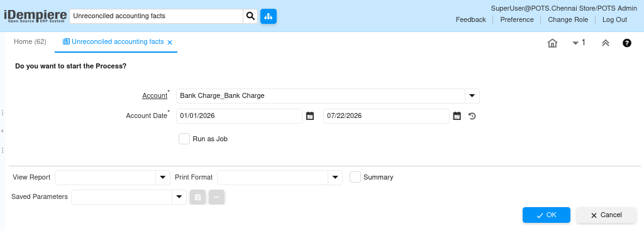The width and height of the screenshot is (644, 231).
Task: Expand the Saved Parameters dropdown
Action: point(179,197)
